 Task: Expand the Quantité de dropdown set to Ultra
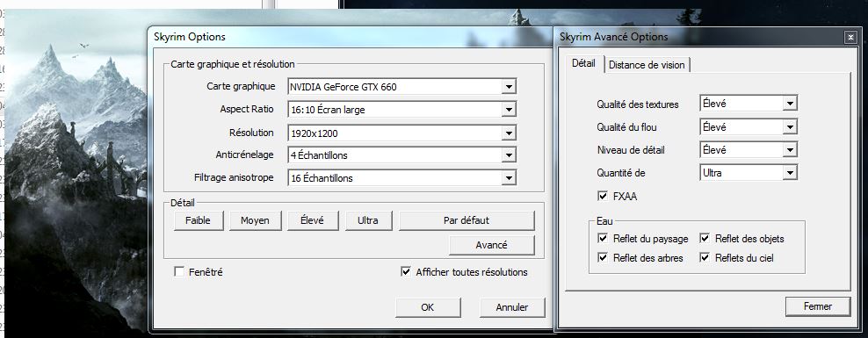(x=749, y=173)
